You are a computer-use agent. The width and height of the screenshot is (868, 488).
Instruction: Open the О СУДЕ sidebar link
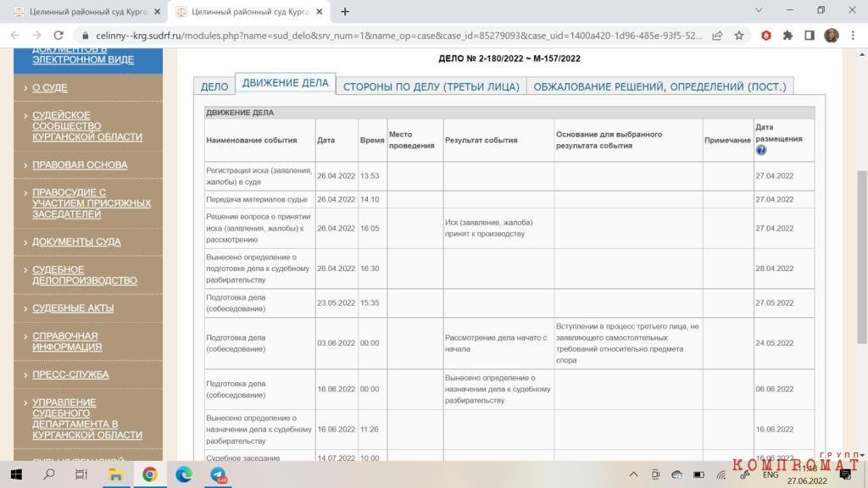tap(50, 87)
